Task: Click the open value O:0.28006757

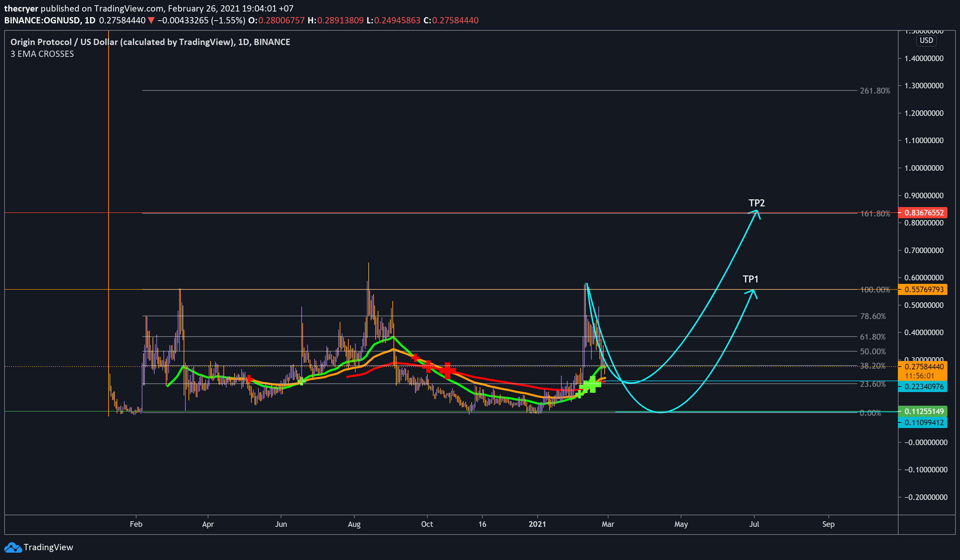Action: [276, 21]
